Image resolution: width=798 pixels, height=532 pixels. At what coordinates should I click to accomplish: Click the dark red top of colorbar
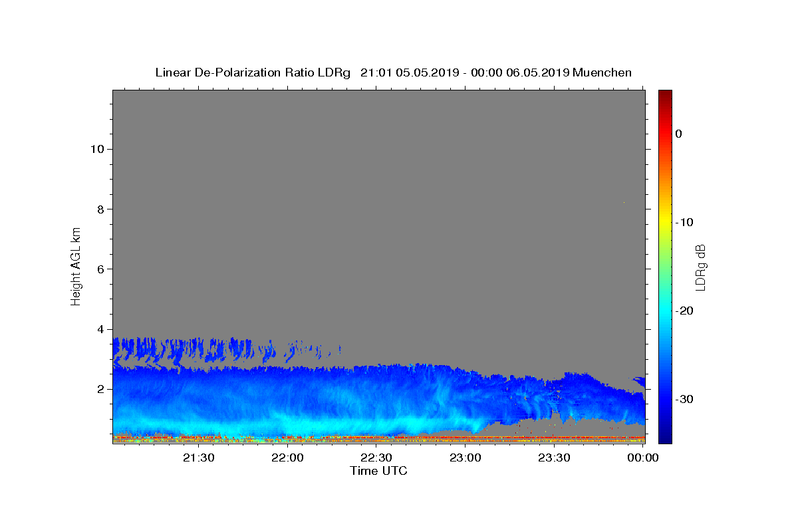pos(665,96)
